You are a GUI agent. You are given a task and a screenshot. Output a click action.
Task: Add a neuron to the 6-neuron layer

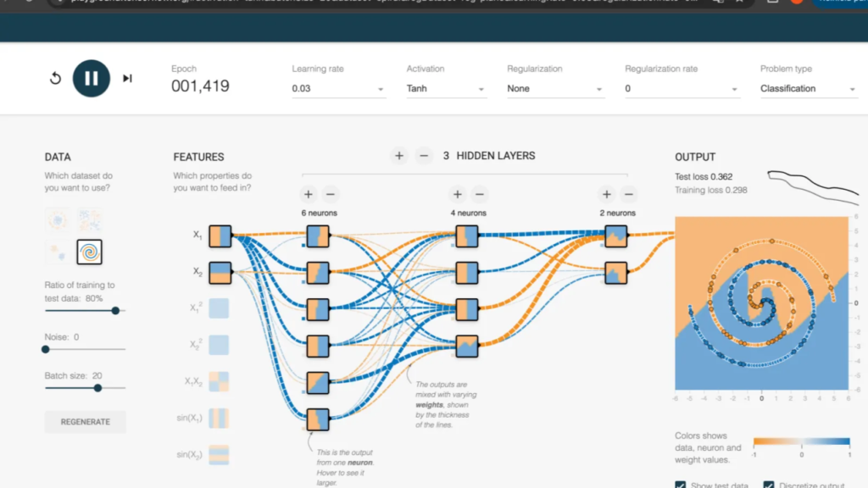pyautogui.click(x=309, y=194)
